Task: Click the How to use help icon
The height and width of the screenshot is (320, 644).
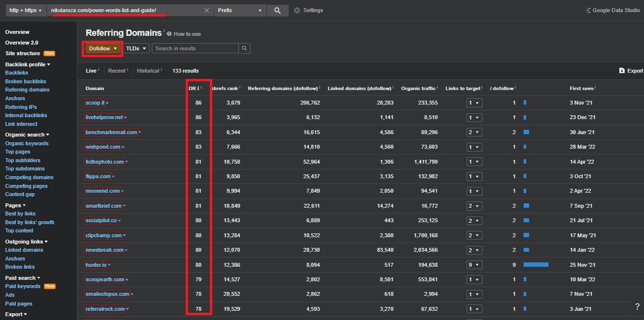Action: [169, 34]
